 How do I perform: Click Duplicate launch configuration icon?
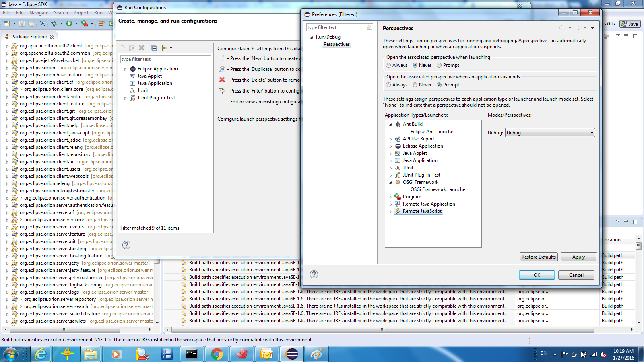(132, 48)
